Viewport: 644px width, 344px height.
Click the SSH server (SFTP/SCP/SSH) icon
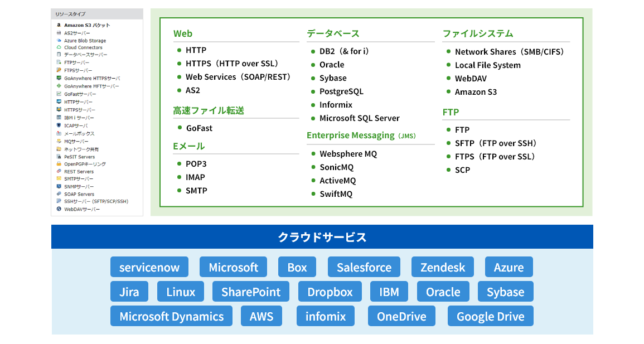[59, 201]
